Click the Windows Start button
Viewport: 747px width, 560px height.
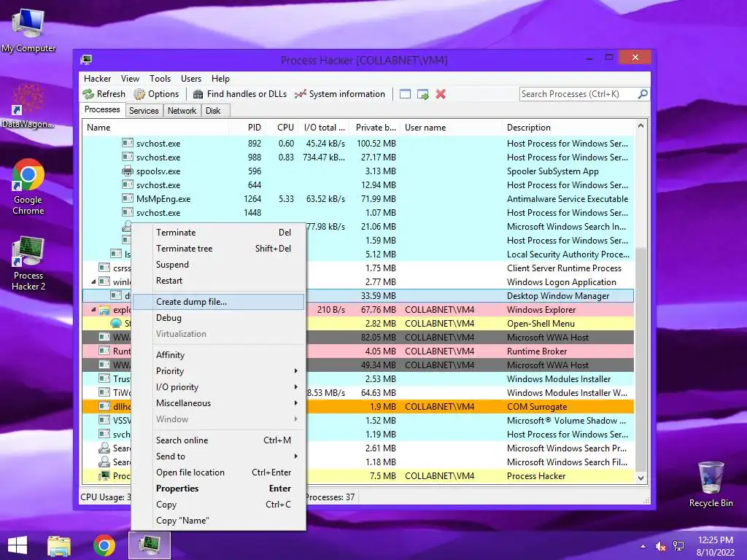click(x=18, y=545)
